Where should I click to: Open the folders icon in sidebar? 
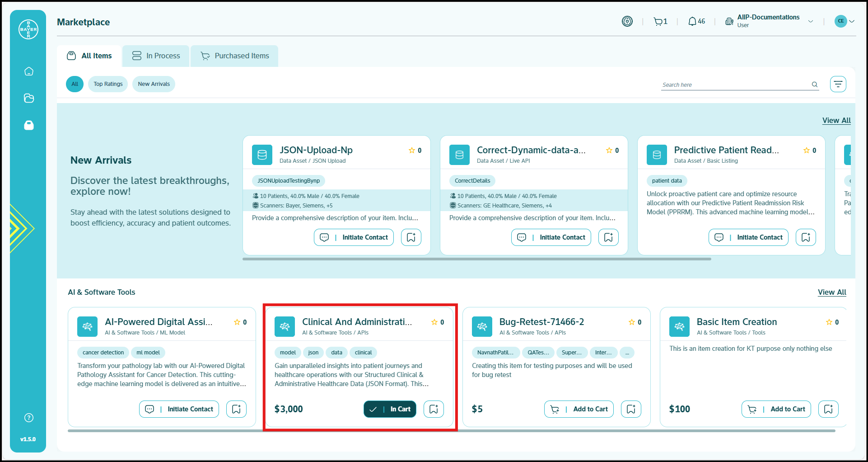pos(29,98)
